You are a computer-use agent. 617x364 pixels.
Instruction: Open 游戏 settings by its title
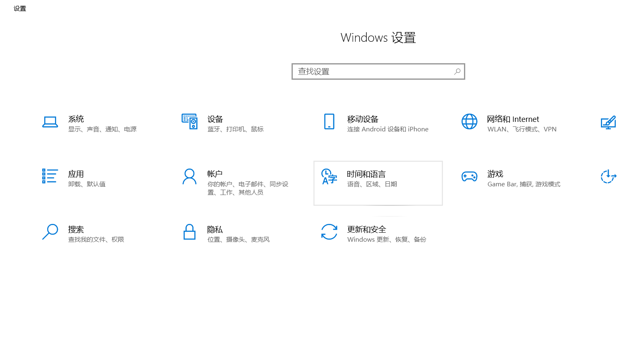coord(495,174)
